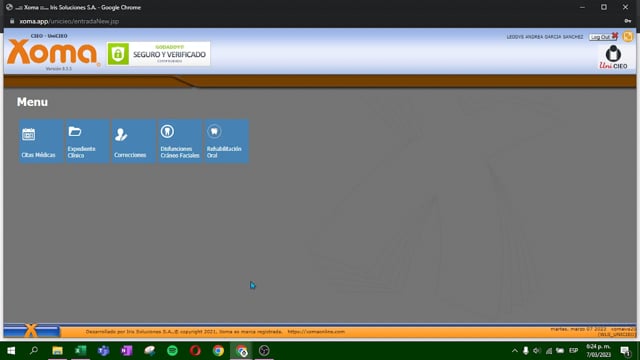Click the orange round icon beside Log Out
Screen dimensions: 640x360
(x=628, y=36)
